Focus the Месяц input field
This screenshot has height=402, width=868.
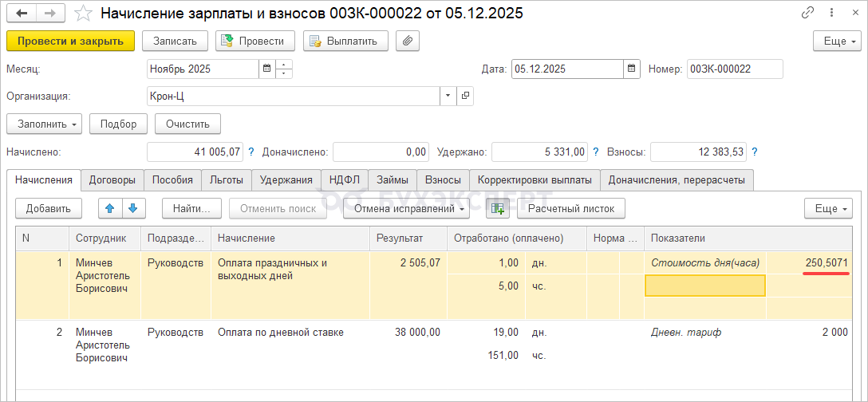coord(203,69)
